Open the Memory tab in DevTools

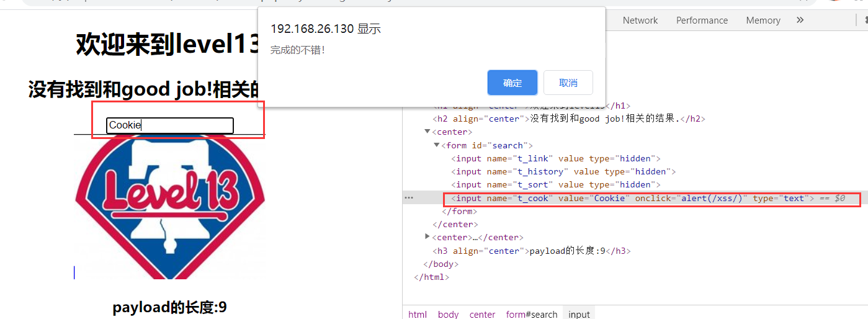pos(763,20)
